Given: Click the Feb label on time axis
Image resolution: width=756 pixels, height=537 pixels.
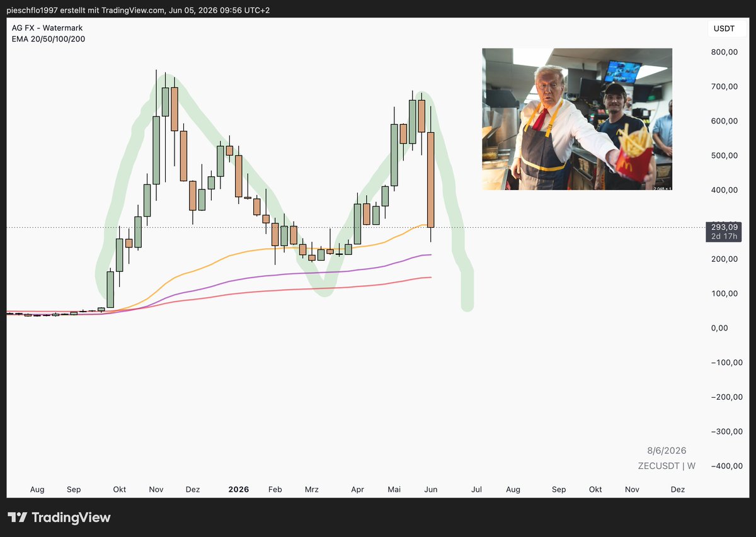Looking at the screenshot, I should pyautogui.click(x=275, y=489).
